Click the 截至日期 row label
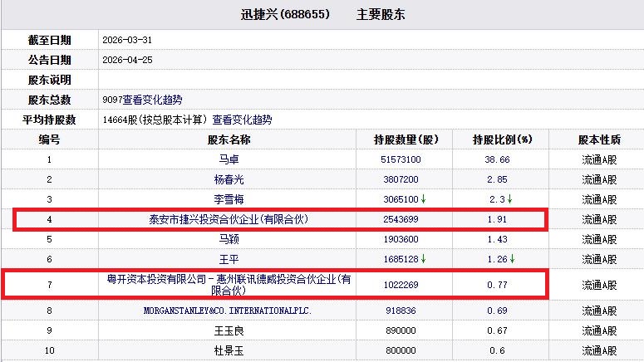 click(50, 40)
